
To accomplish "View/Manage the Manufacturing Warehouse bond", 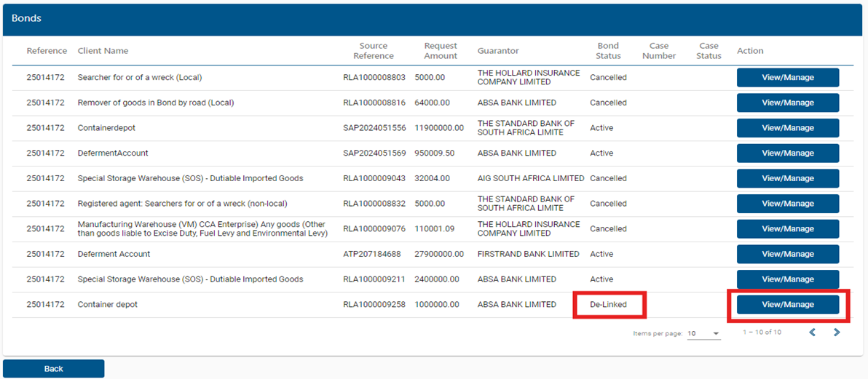I will pos(788,229).
